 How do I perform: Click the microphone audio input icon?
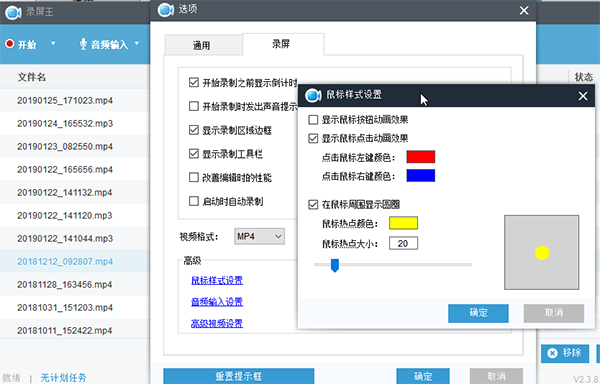click(x=83, y=44)
